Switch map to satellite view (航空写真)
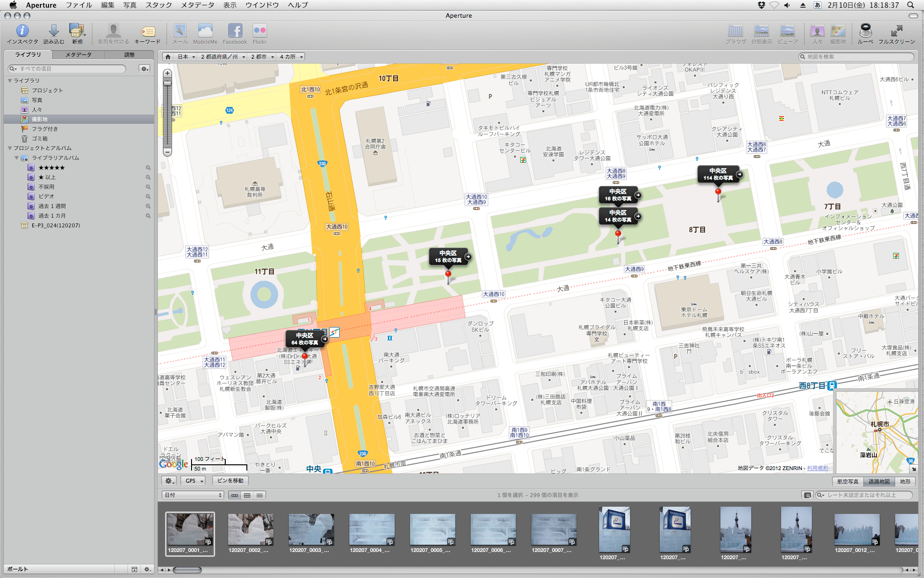This screenshot has height=578, width=924. tap(847, 482)
